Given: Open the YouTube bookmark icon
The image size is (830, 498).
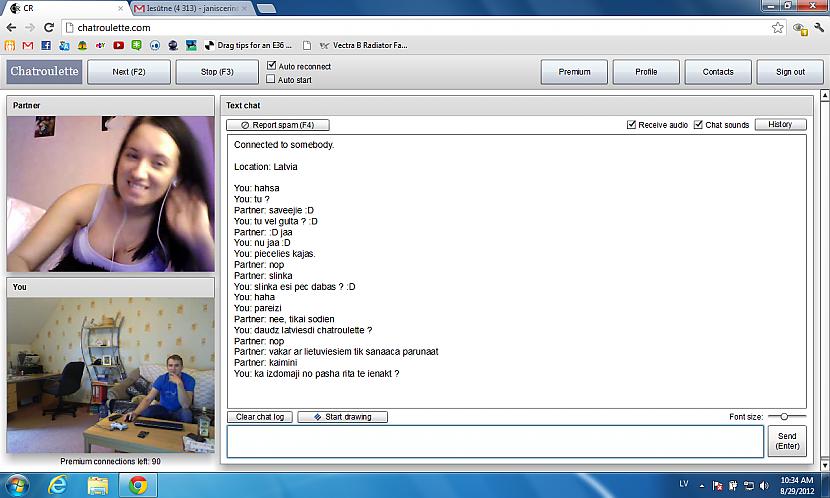Looking at the screenshot, I should 119,46.
